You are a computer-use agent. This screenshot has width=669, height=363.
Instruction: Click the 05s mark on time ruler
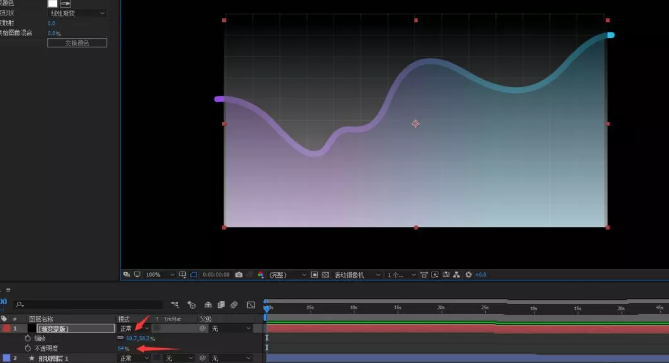pos(310,308)
